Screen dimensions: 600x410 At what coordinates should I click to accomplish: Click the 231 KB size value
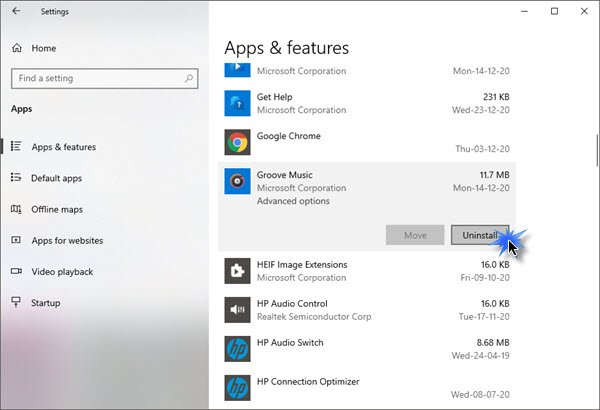pos(496,97)
